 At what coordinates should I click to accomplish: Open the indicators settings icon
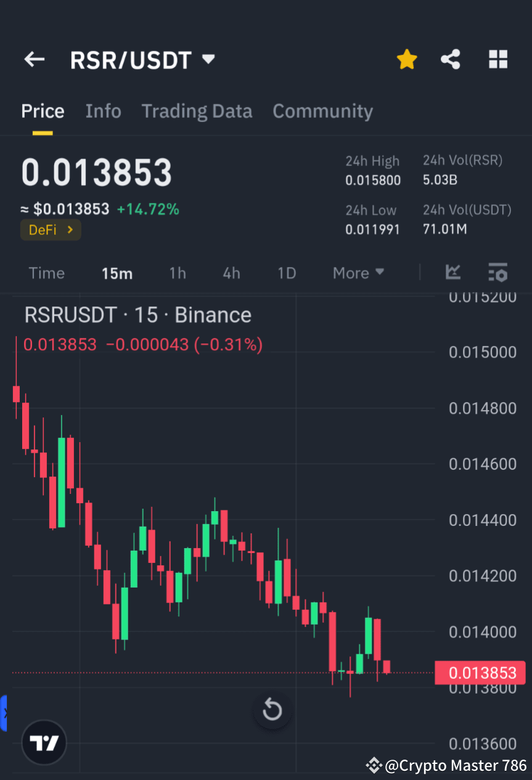497,273
